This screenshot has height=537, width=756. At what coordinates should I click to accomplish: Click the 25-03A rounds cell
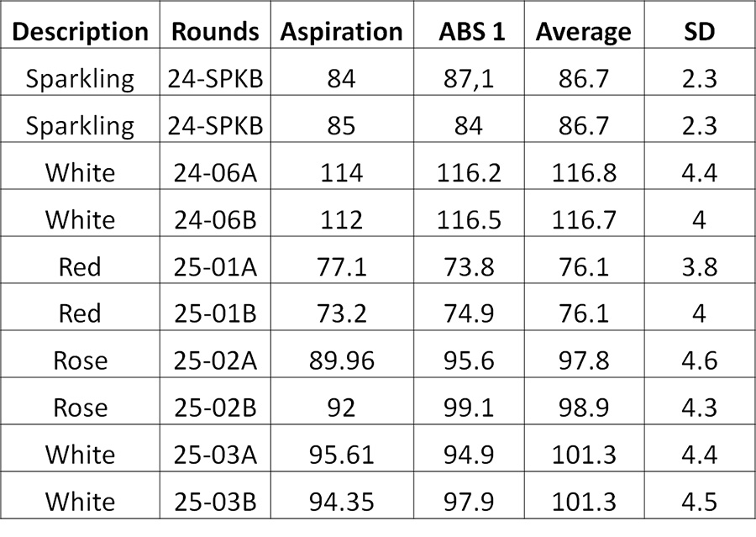(x=215, y=455)
